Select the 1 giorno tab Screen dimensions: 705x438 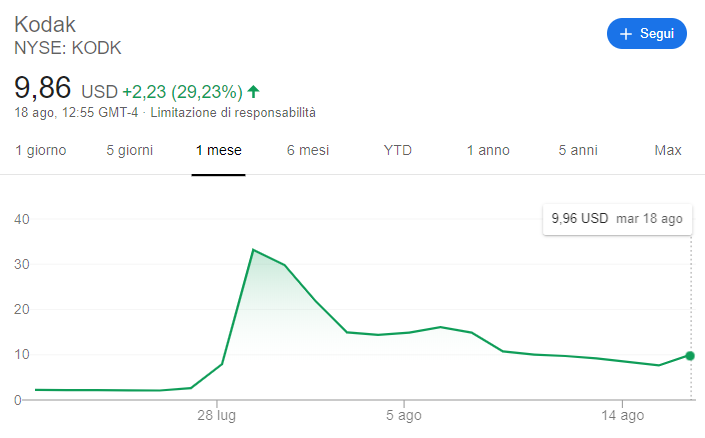[41, 151]
